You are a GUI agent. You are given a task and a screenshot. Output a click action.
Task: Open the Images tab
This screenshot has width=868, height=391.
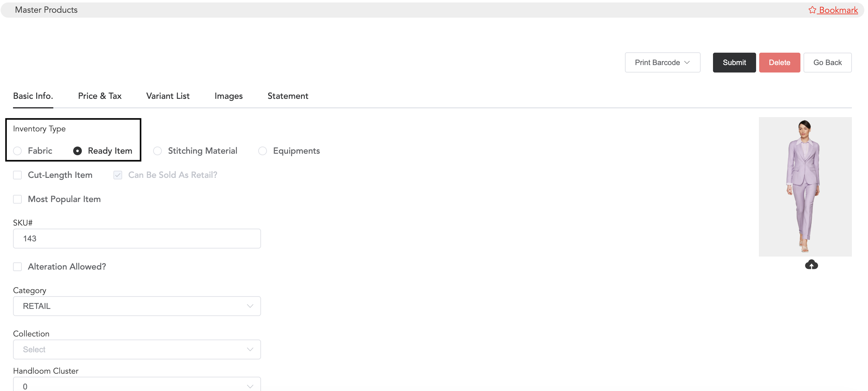[228, 96]
